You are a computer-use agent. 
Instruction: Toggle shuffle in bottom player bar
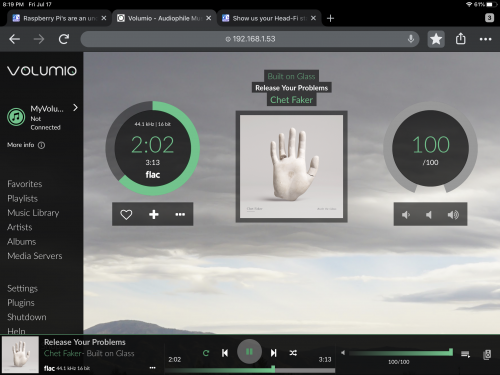pos(293,353)
